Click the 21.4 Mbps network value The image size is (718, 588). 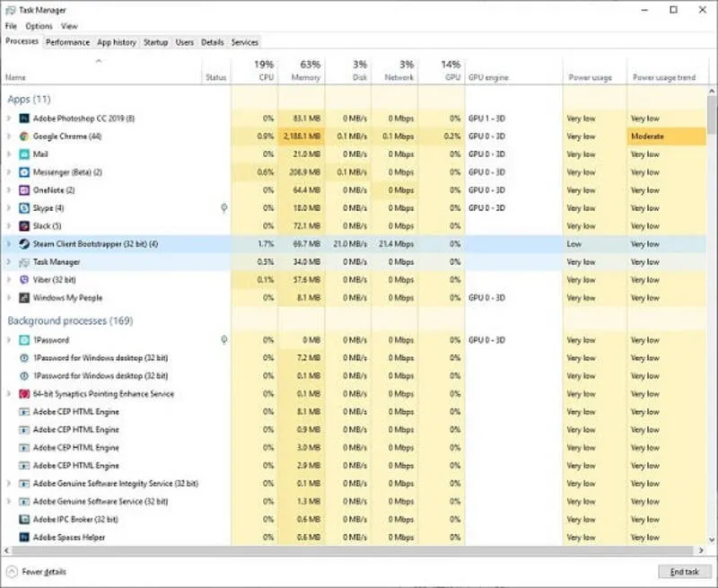pyautogui.click(x=395, y=244)
